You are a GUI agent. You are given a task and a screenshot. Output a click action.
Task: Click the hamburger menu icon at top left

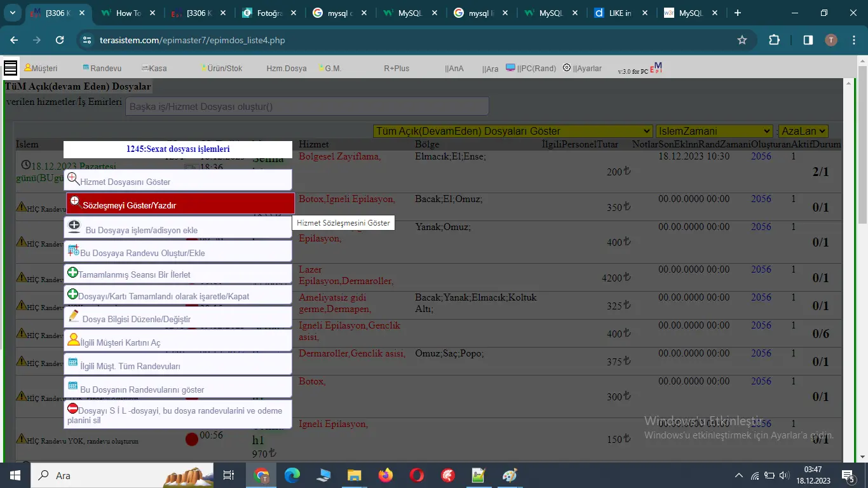(10, 68)
